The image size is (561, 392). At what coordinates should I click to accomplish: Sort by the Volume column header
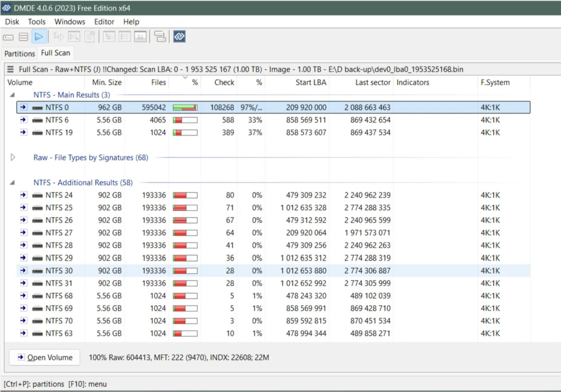[x=45, y=82]
